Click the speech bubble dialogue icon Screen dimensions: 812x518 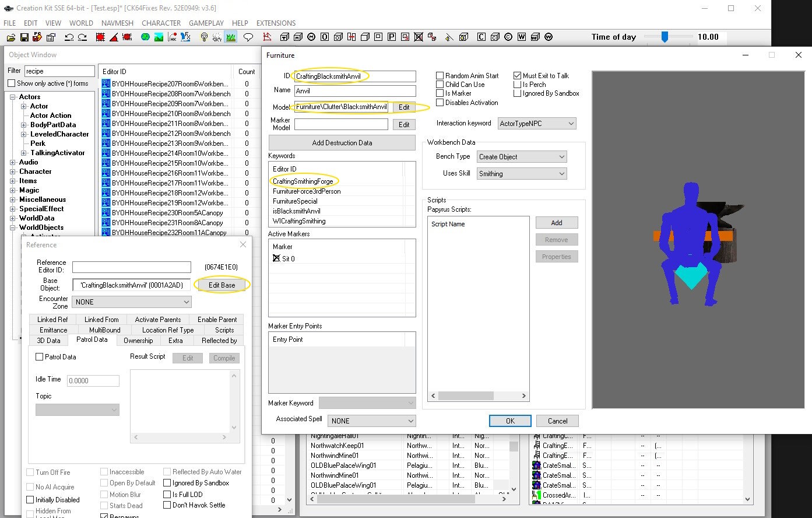[248, 37]
